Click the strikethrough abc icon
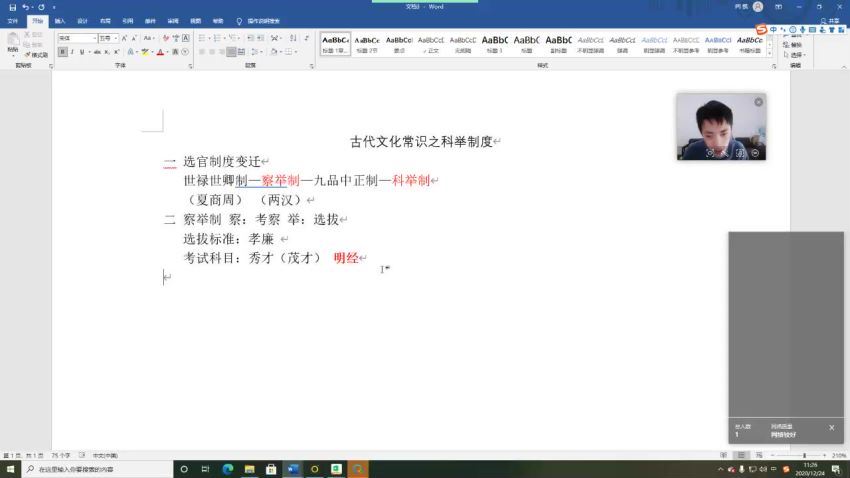This screenshot has height=478, width=850. [97, 52]
